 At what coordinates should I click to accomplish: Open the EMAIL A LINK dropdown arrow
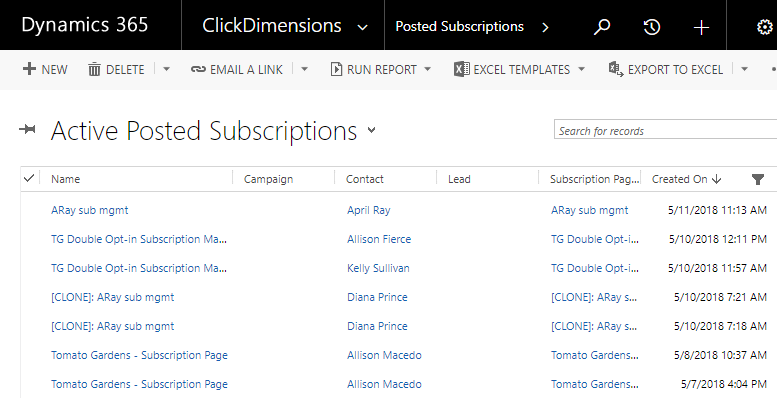(304, 69)
